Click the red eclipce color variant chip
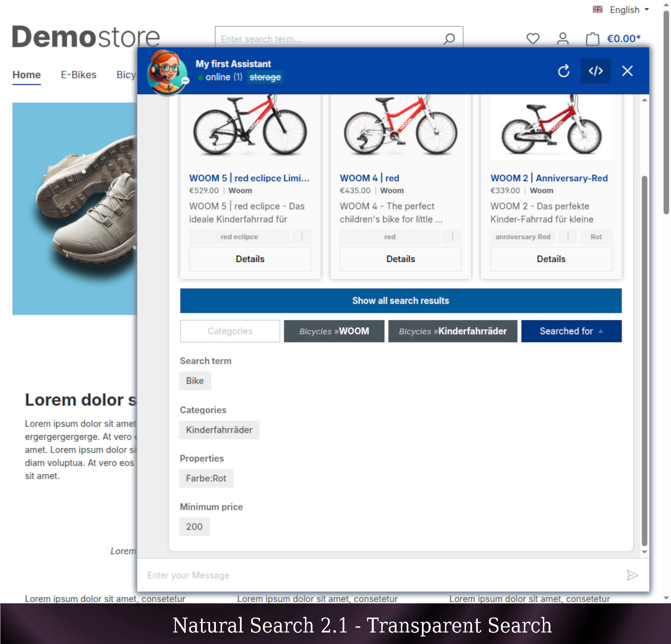This screenshot has width=671, height=644. [239, 237]
